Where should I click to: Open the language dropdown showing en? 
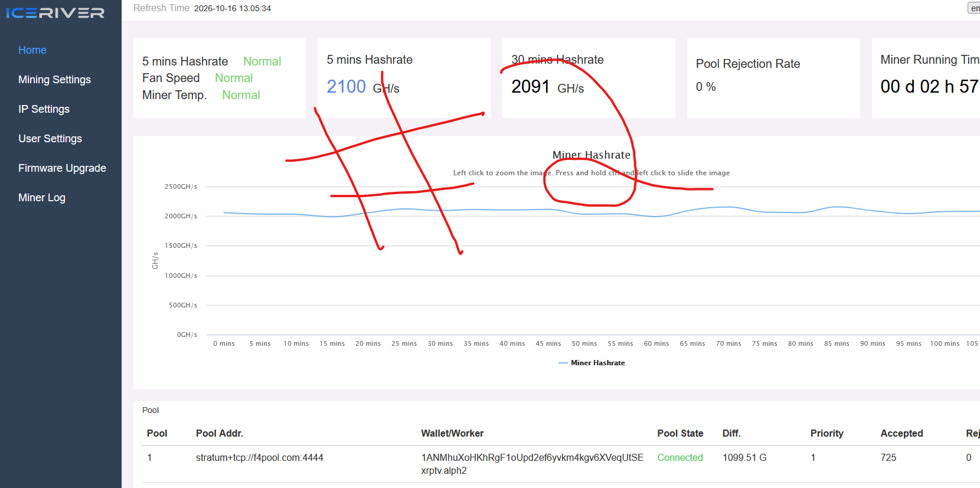click(x=974, y=8)
